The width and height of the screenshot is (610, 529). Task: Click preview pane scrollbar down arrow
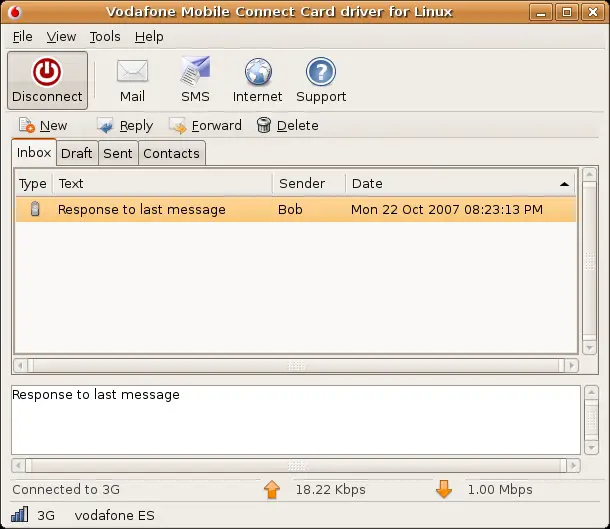(x=591, y=447)
